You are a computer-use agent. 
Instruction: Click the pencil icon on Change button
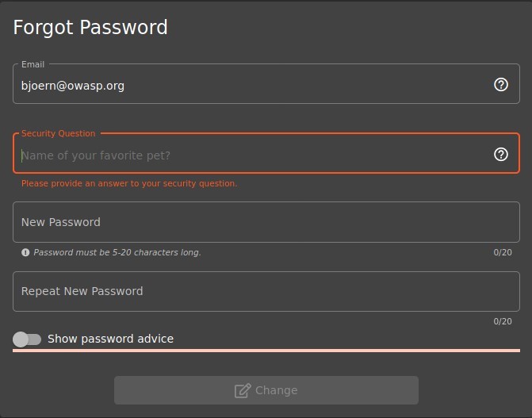point(243,390)
